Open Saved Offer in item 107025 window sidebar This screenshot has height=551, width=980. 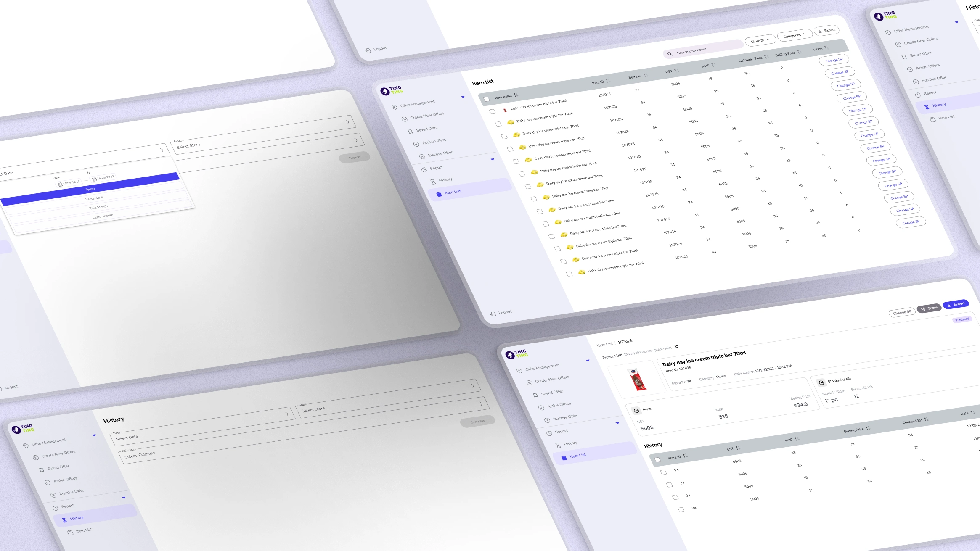click(x=552, y=392)
